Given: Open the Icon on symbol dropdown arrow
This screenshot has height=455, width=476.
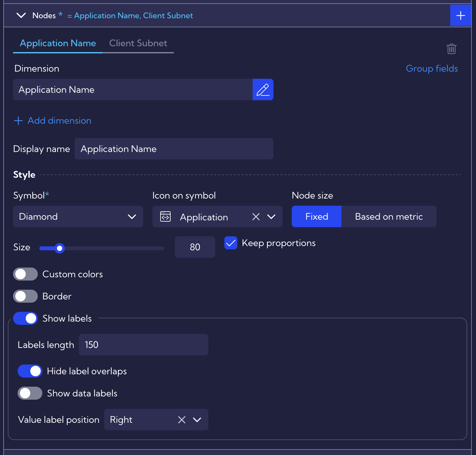Looking at the screenshot, I should [x=271, y=217].
